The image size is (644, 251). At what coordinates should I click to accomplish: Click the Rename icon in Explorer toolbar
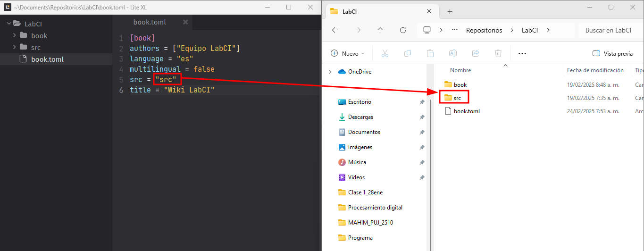(453, 54)
